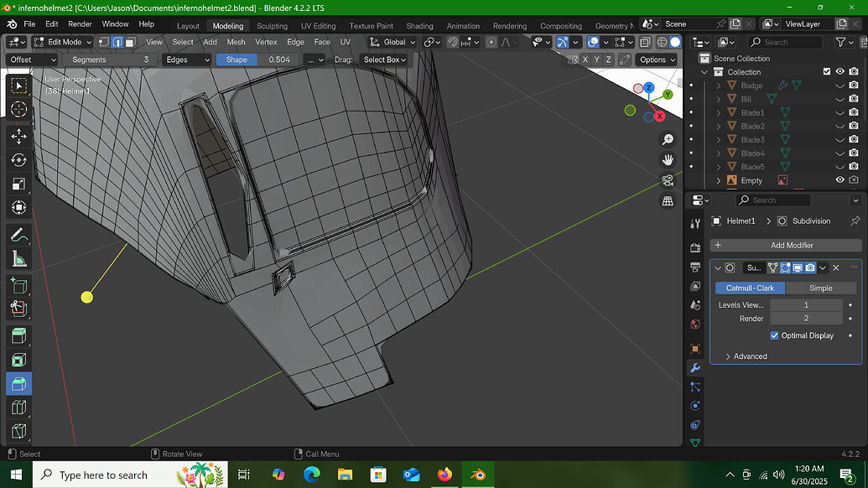The height and width of the screenshot is (488, 868).
Task: Select Catmull-Clark subdivision type
Action: tap(750, 288)
